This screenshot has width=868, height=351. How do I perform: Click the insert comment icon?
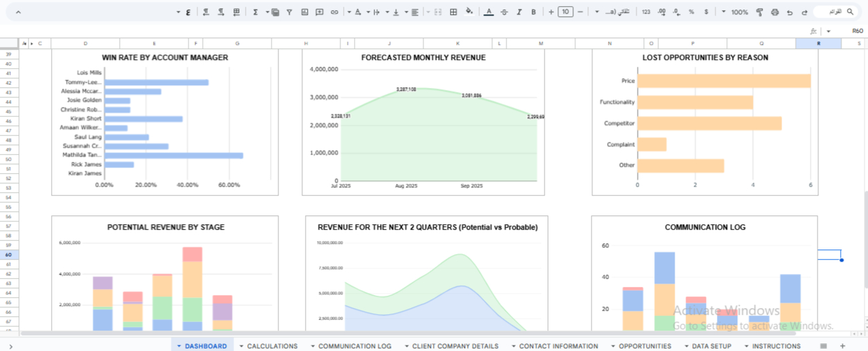[x=319, y=12]
